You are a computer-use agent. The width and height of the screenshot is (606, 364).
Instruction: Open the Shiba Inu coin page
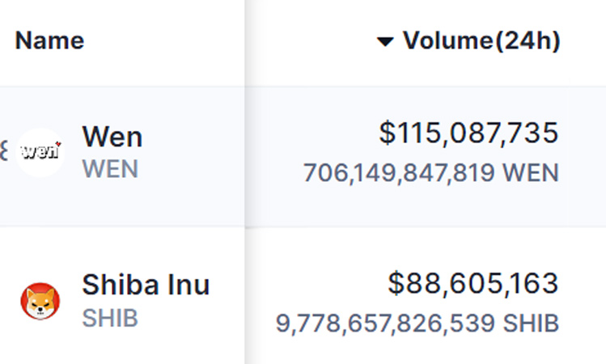(x=146, y=285)
